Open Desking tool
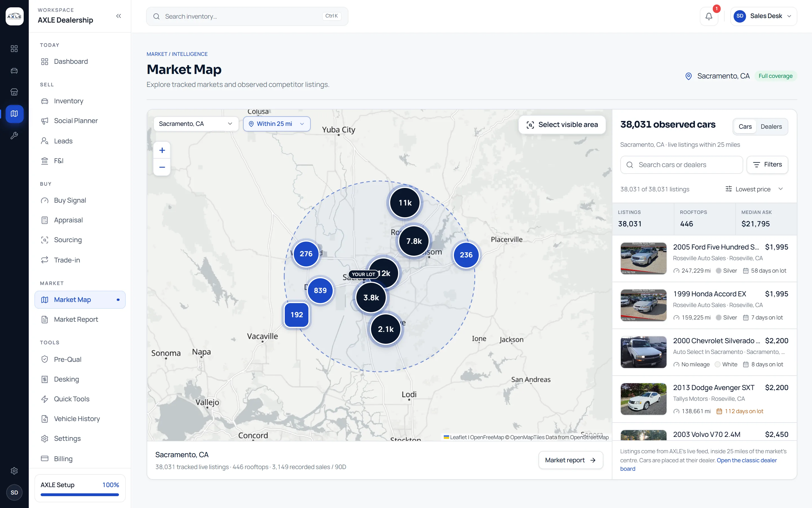 point(80,379)
